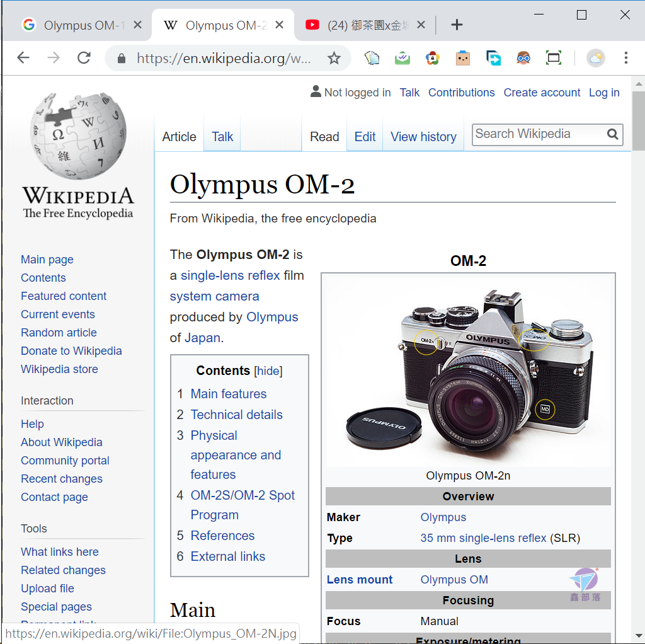Open the orange box-face extension
The width and height of the screenshot is (645, 644).
pyautogui.click(x=463, y=58)
